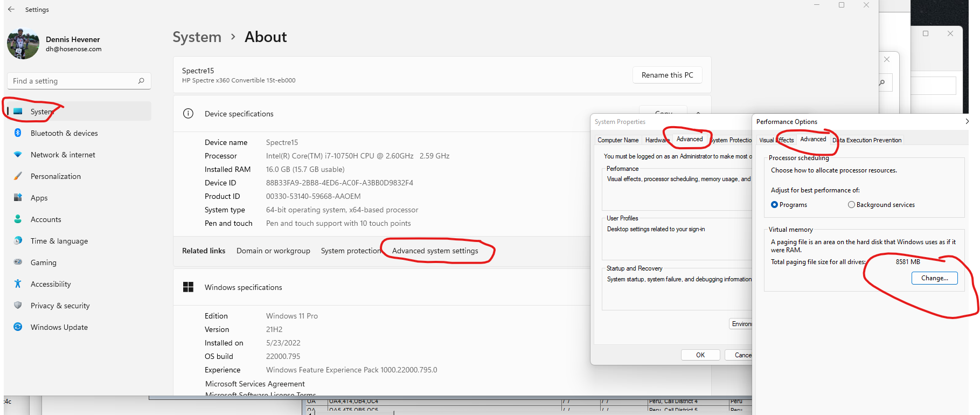Click the Windows 11 Pro edition text

(292, 316)
